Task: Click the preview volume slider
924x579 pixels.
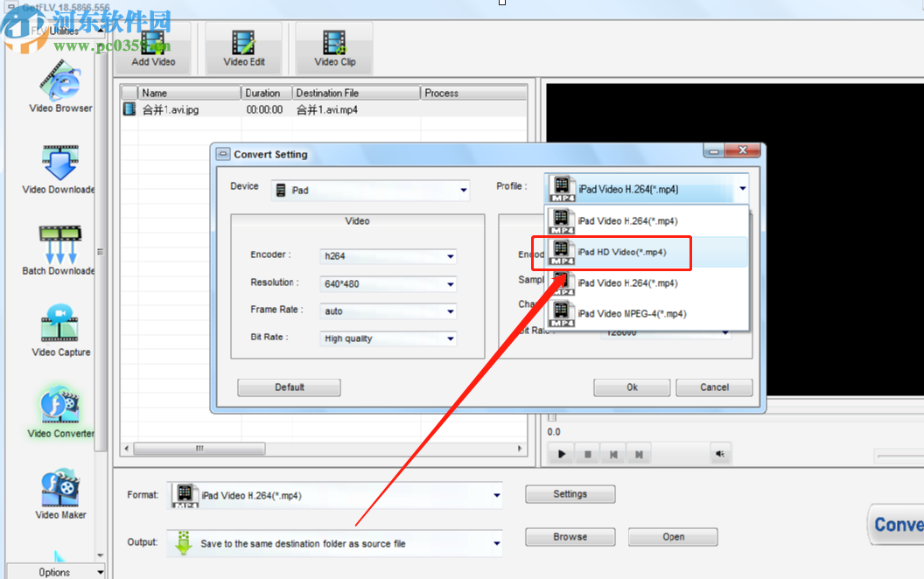Action: point(899,456)
